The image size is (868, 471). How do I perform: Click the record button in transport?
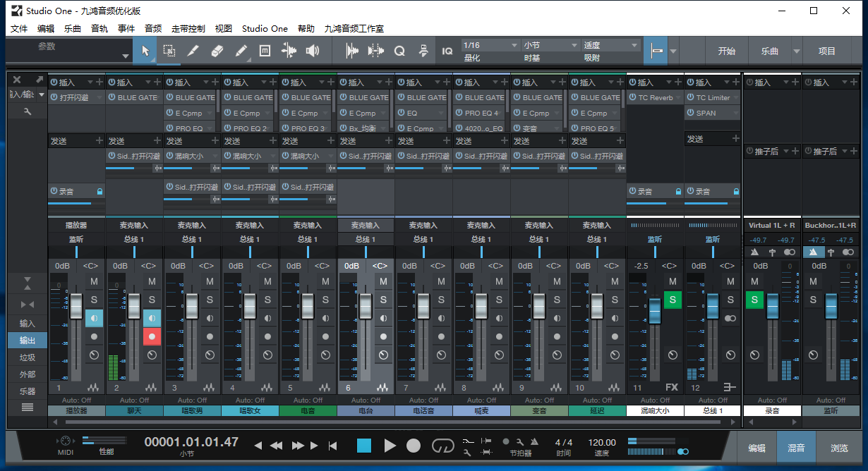pos(414,446)
